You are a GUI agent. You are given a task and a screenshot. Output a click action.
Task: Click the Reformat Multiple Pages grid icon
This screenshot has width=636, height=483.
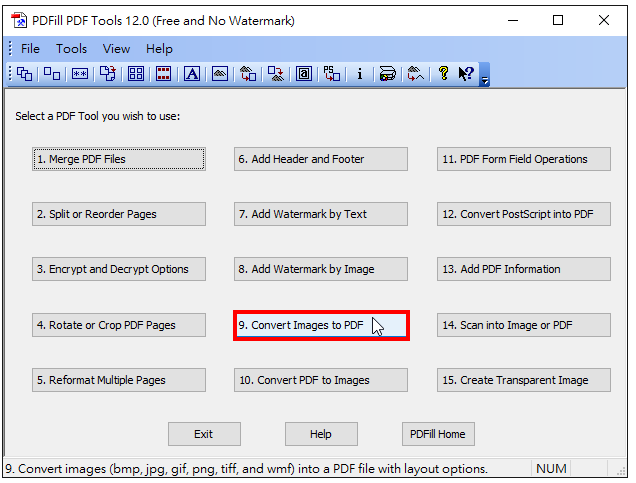(x=136, y=74)
